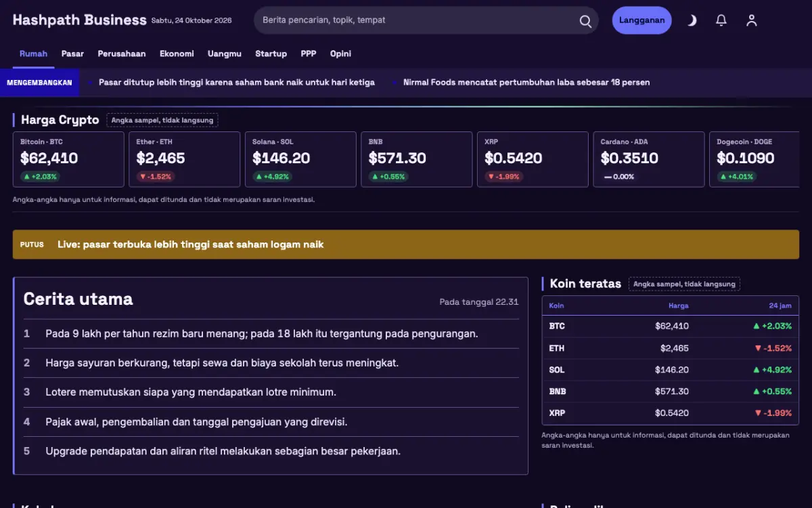Open the PPP tab
The image size is (812, 508).
point(309,54)
